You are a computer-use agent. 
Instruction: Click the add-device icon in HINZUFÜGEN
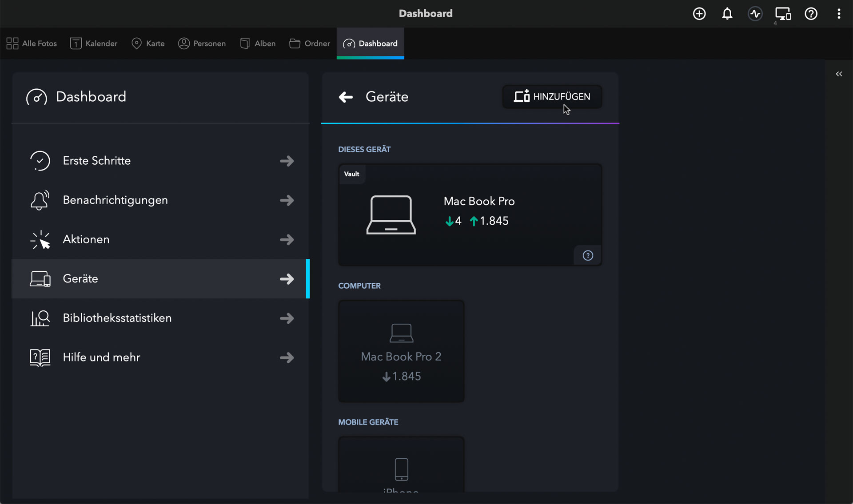point(522,96)
